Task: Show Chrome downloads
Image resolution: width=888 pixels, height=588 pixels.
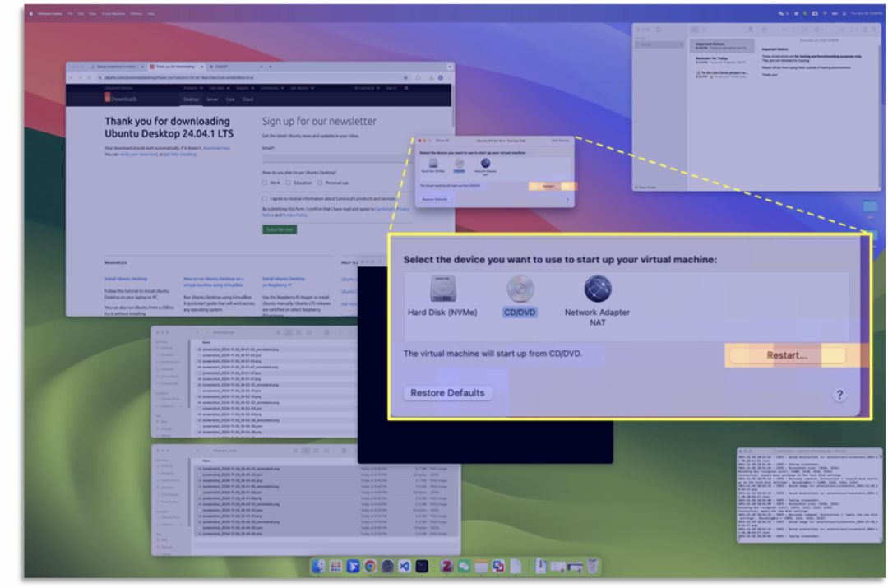Action: tap(431, 77)
